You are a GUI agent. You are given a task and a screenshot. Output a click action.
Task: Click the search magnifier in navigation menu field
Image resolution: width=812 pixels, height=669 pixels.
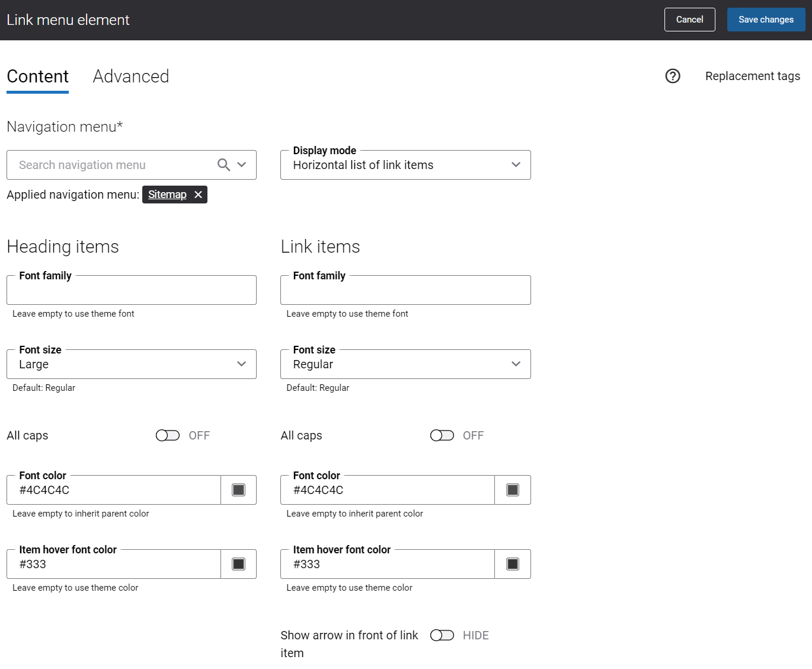(223, 165)
